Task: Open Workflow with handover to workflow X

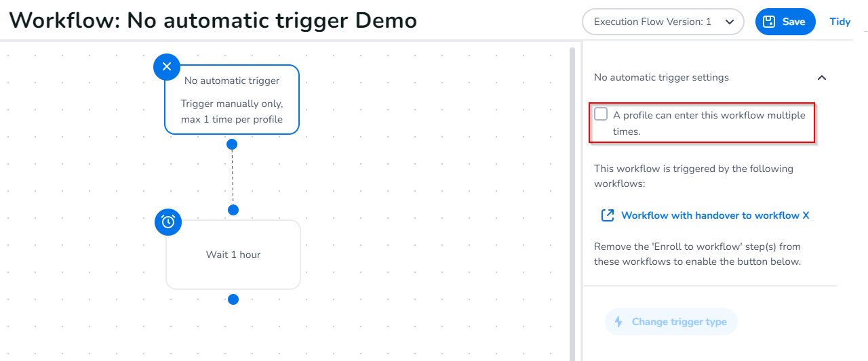Action: pos(715,215)
